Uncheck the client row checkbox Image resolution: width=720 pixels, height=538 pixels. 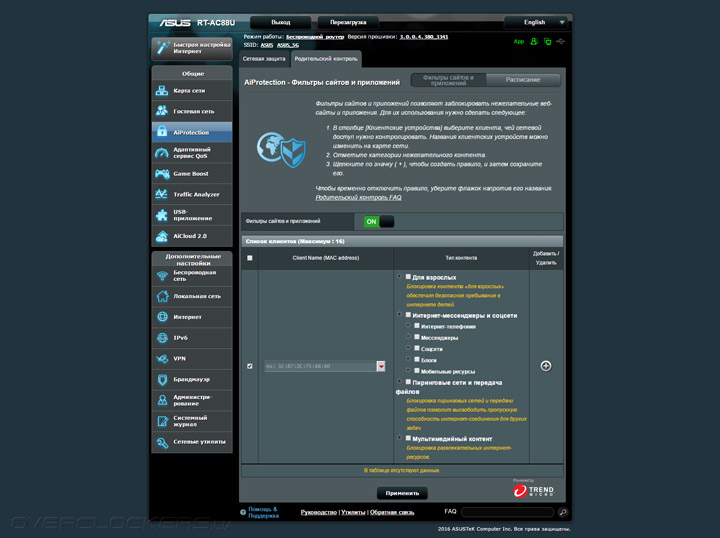250,366
